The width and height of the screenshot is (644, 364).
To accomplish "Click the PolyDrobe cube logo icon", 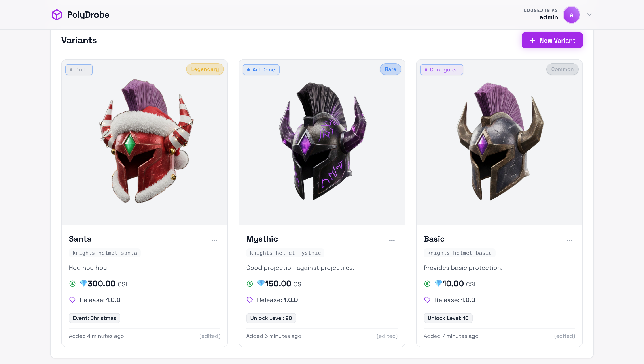I will pos(57,15).
